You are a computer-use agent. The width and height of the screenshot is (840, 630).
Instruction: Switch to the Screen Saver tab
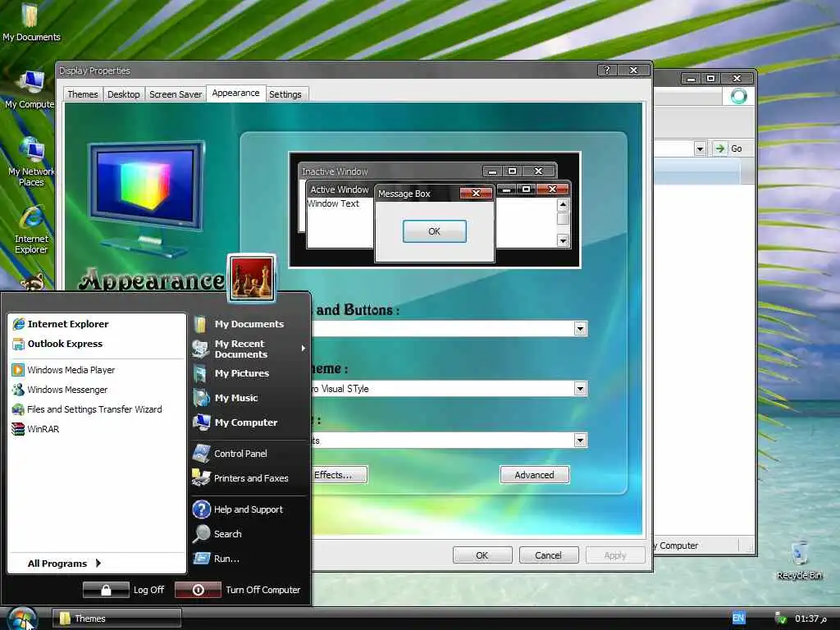coord(176,94)
